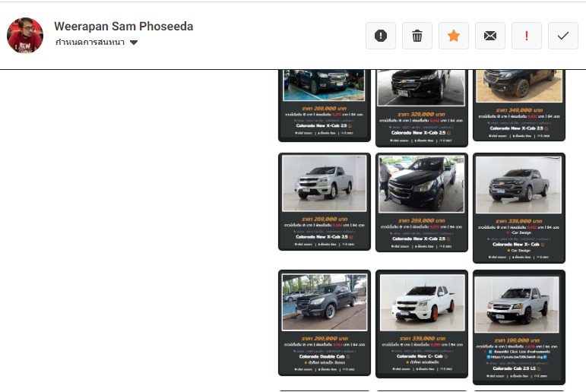Image resolution: width=586 pixels, height=392 pixels.
Task: Click the 'Colorado New X- Cab' title with Car Design
Action: (516, 245)
